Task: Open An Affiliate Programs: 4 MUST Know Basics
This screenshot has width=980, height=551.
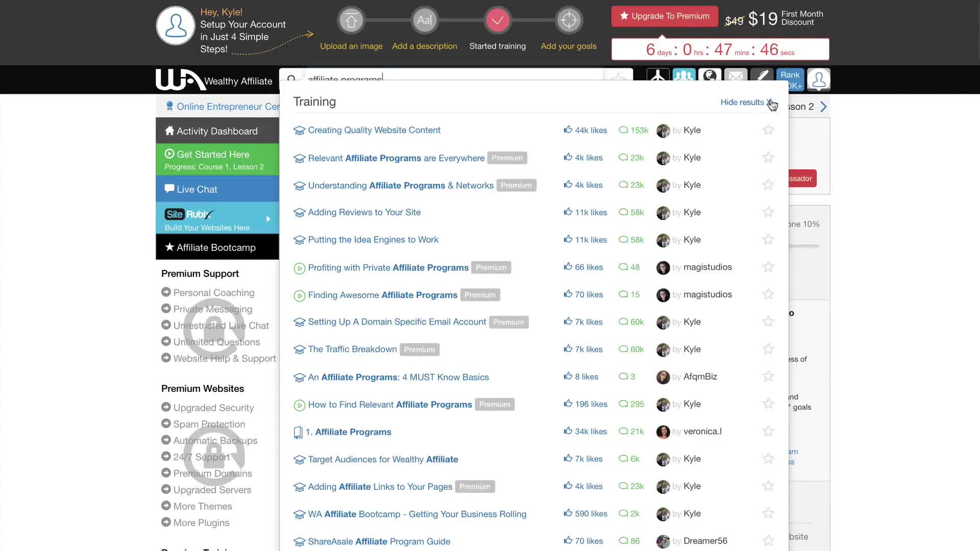Action: (398, 377)
